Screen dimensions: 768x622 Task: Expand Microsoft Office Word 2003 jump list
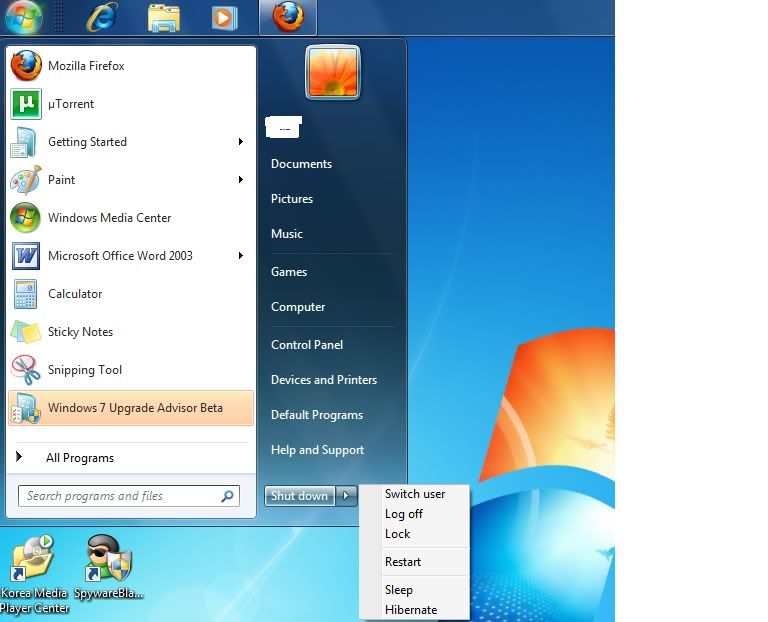pos(241,256)
